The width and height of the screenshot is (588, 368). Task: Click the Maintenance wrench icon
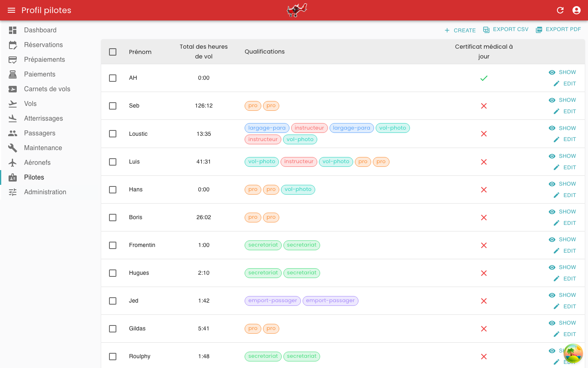[13, 148]
